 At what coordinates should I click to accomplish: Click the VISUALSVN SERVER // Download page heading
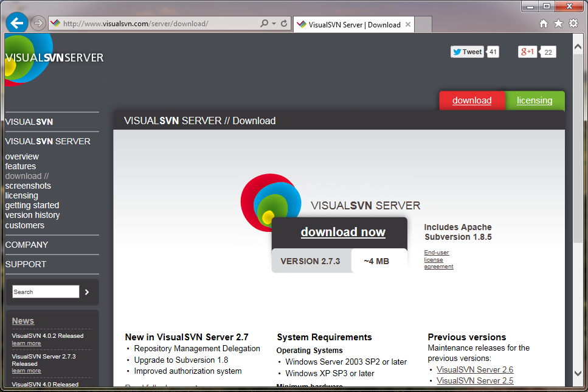pyautogui.click(x=200, y=121)
